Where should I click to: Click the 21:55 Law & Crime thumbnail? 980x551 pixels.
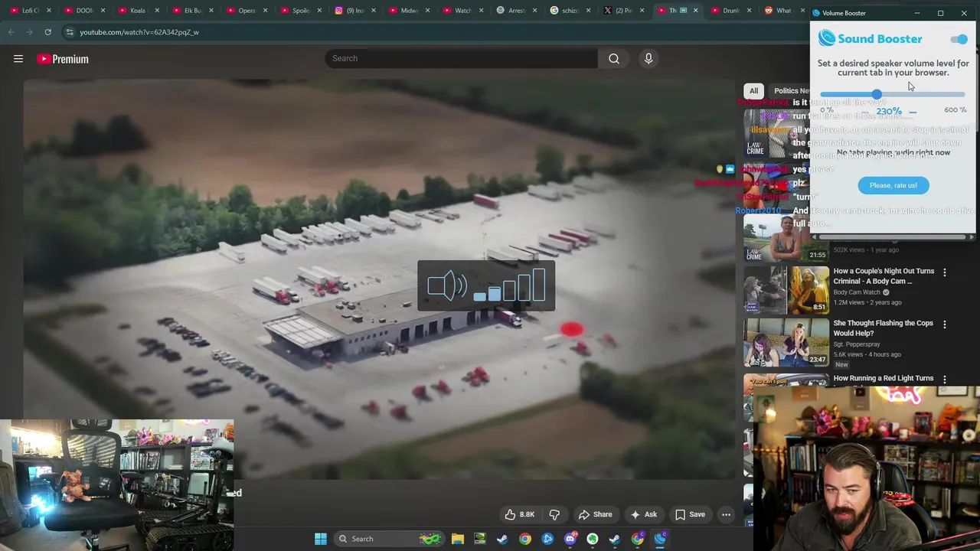786,239
